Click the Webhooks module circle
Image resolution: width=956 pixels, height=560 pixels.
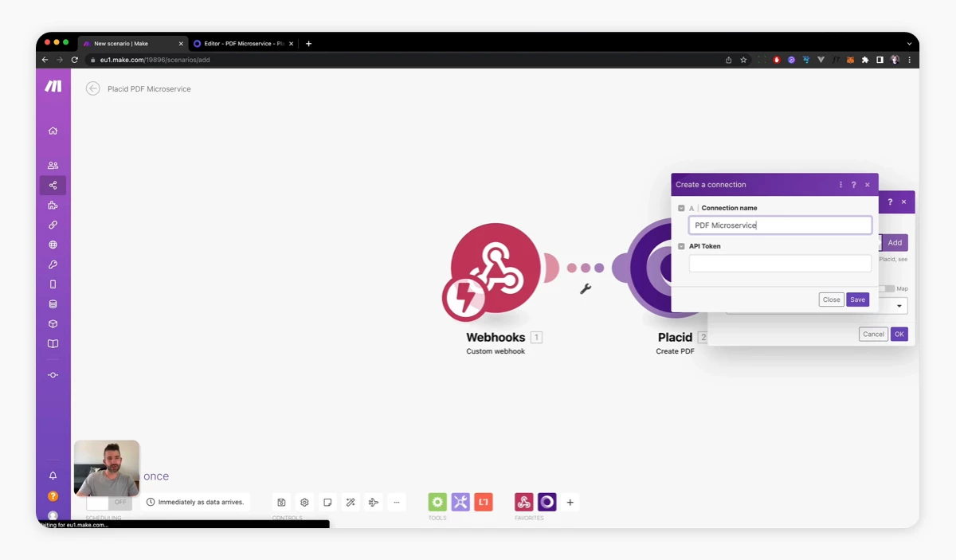(x=496, y=268)
